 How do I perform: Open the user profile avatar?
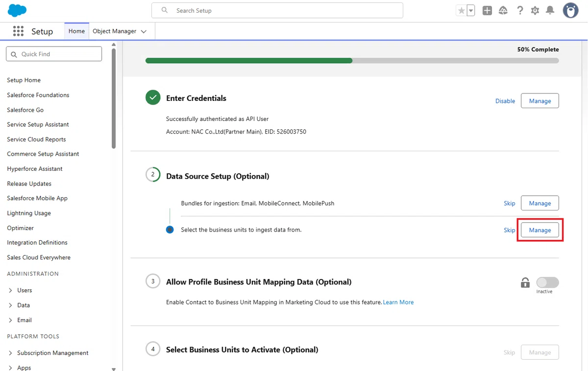coord(570,10)
